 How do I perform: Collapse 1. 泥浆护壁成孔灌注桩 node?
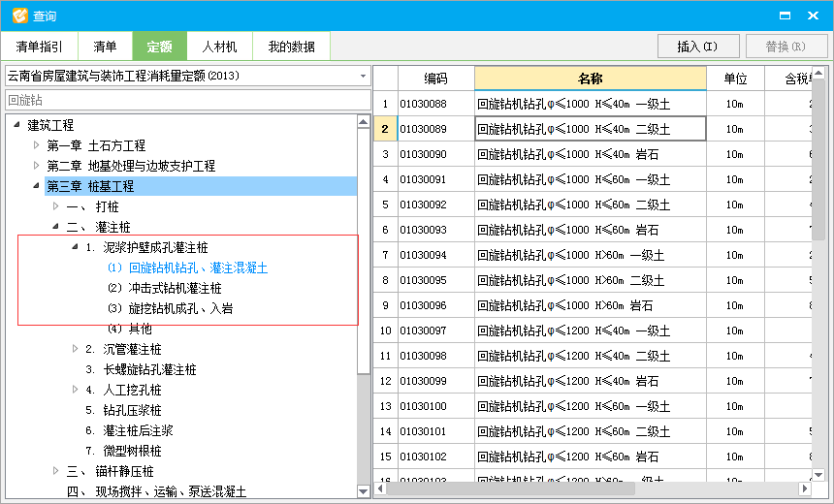click(75, 247)
